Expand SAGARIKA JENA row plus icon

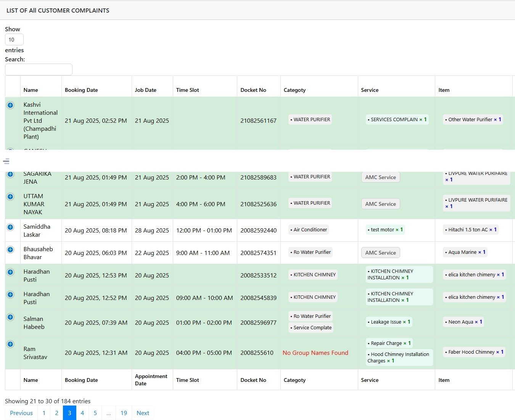10,174
